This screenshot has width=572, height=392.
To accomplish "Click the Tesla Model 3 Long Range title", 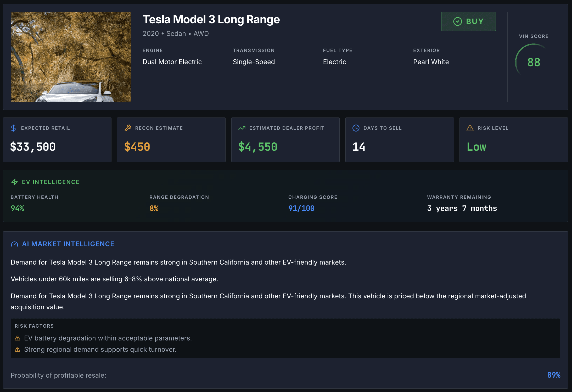I will [x=211, y=20].
